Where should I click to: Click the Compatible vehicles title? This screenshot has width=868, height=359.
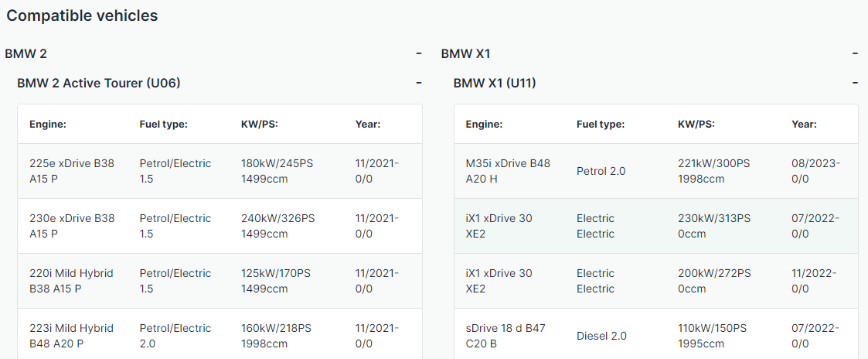[82, 15]
